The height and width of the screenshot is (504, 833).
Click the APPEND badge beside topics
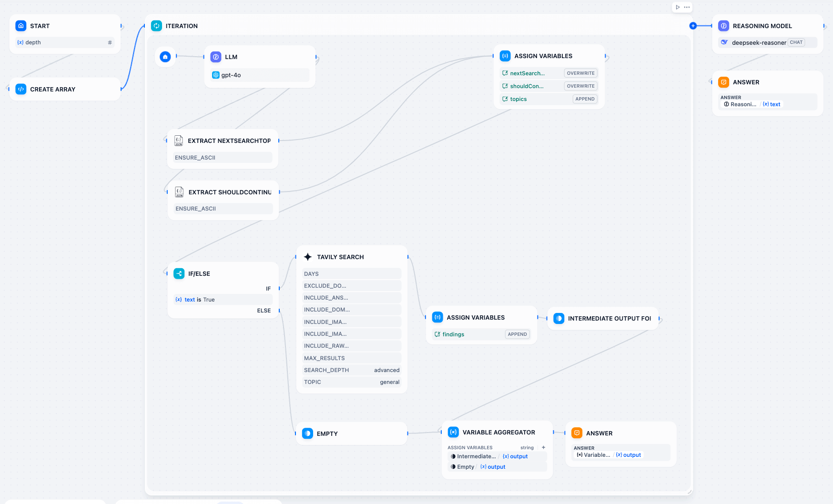point(585,99)
